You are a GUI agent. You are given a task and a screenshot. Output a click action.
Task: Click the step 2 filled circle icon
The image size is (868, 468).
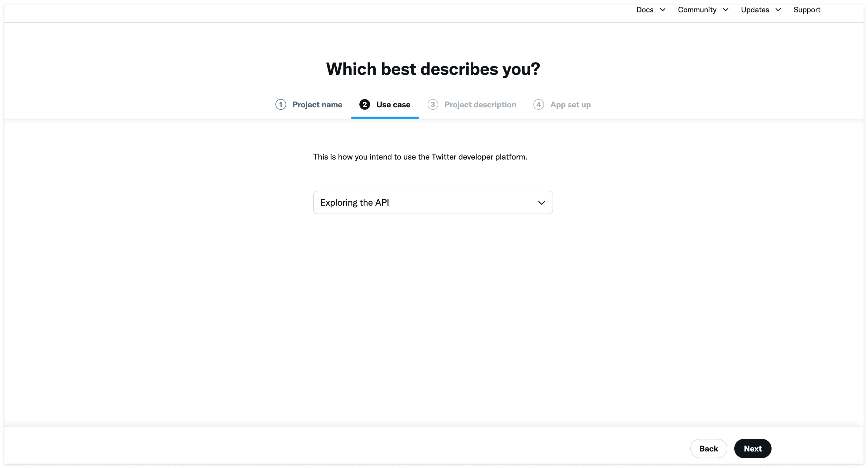click(364, 104)
